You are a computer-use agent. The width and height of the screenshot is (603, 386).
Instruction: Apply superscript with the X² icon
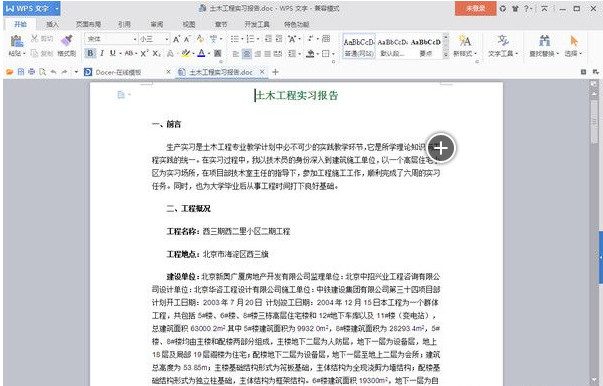144,53
